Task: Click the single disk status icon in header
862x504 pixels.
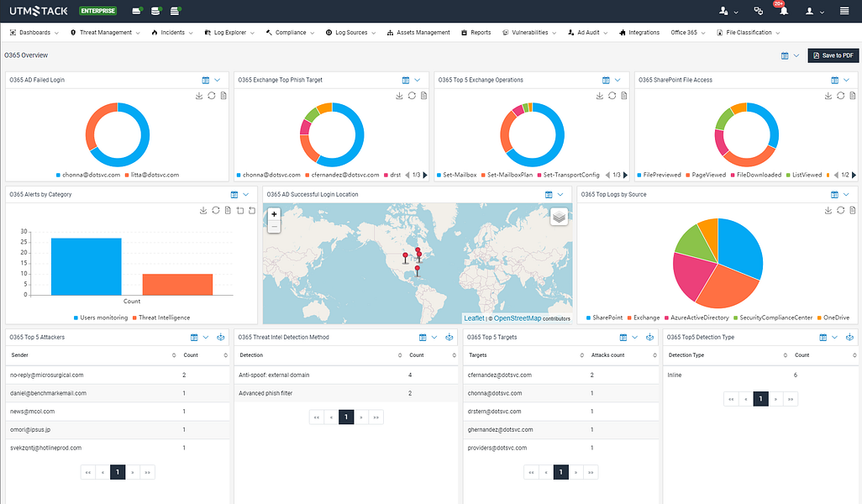Action: [137, 11]
